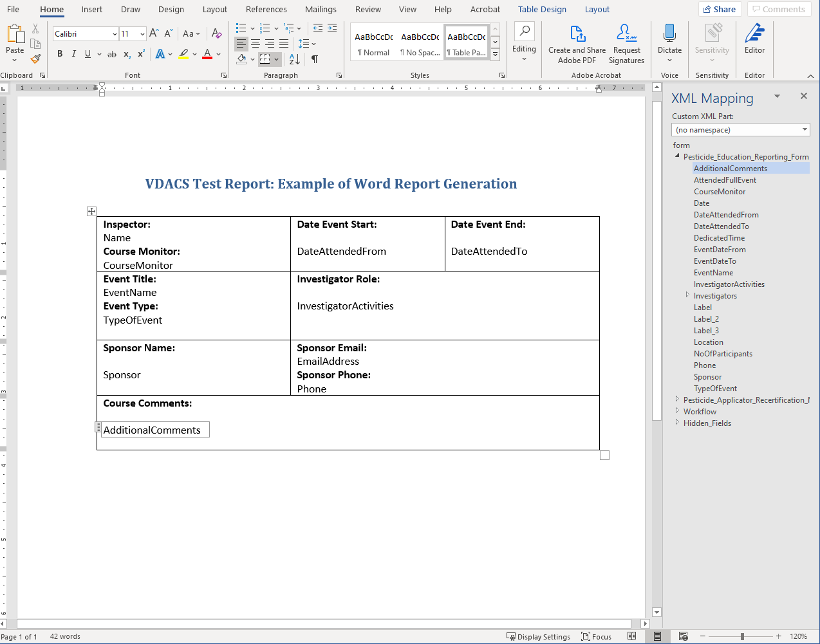Open the References ribbon tab
820x644 pixels.
266,10
